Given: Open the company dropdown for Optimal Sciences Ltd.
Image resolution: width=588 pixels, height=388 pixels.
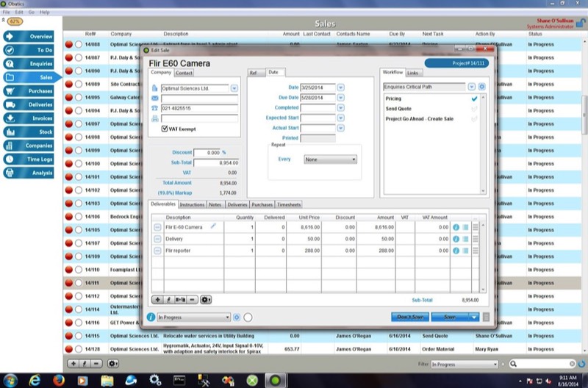Looking at the screenshot, I should coord(234,88).
